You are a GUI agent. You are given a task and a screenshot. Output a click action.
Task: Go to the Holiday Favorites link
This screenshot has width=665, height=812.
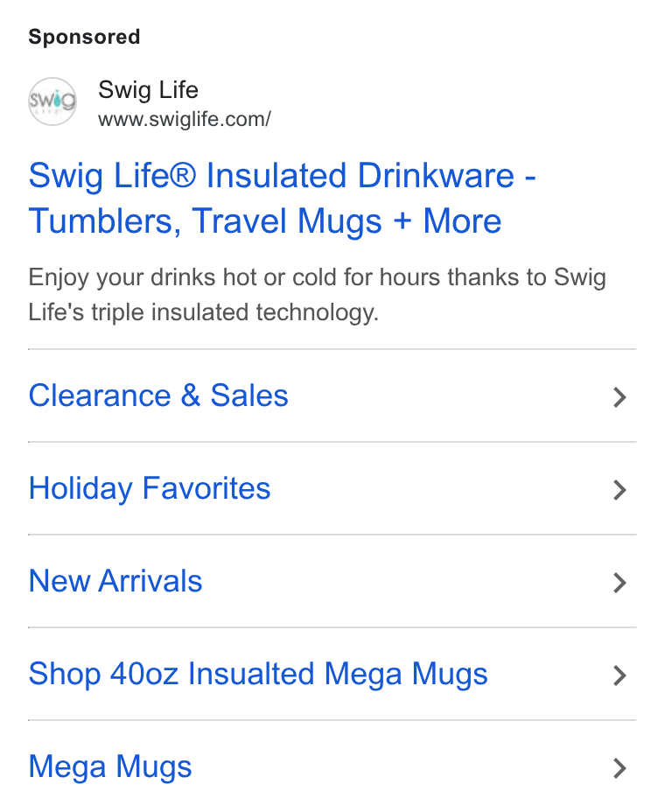click(x=150, y=488)
